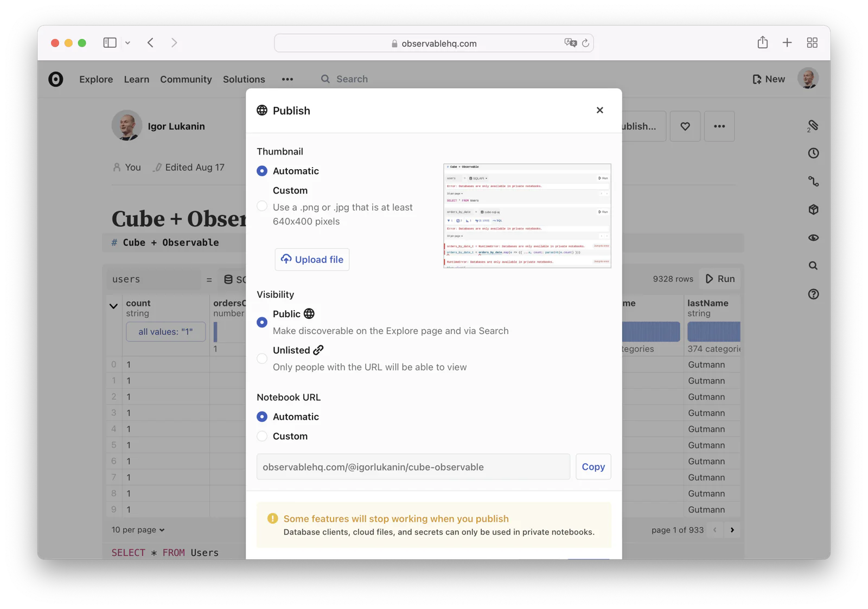Click the thumbnail preview image
868x609 pixels.
527,215
